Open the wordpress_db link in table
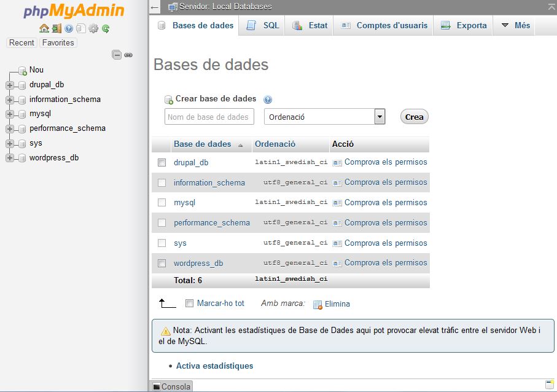Screen dimensions: 557x392 point(198,264)
